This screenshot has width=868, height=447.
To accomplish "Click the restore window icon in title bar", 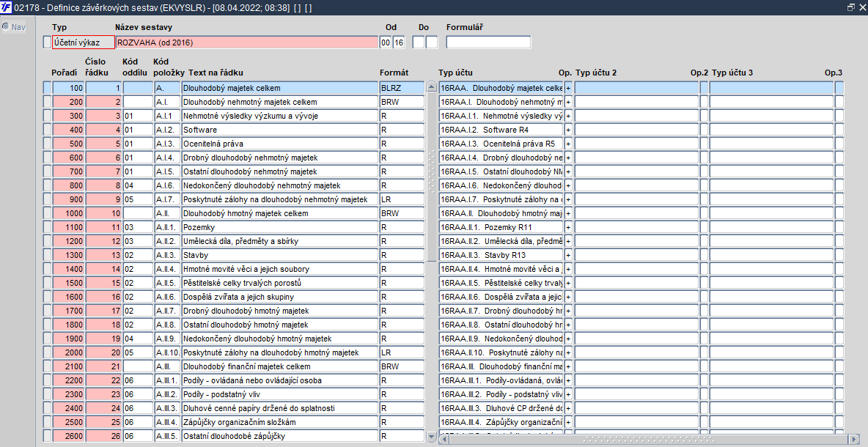I will click(851, 7).
